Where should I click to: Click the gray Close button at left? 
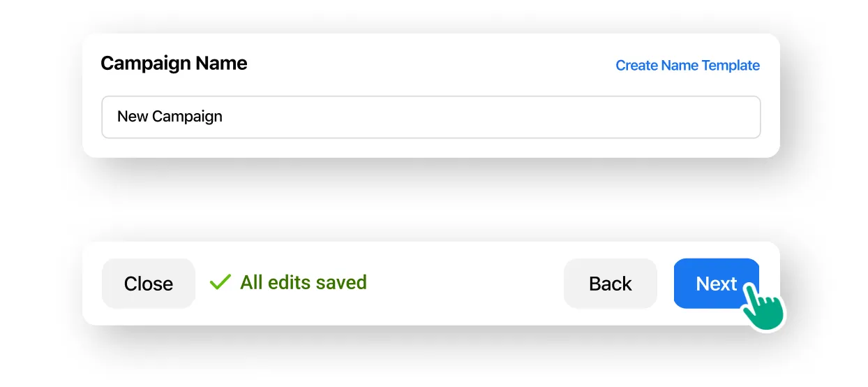pyautogui.click(x=149, y=284)
